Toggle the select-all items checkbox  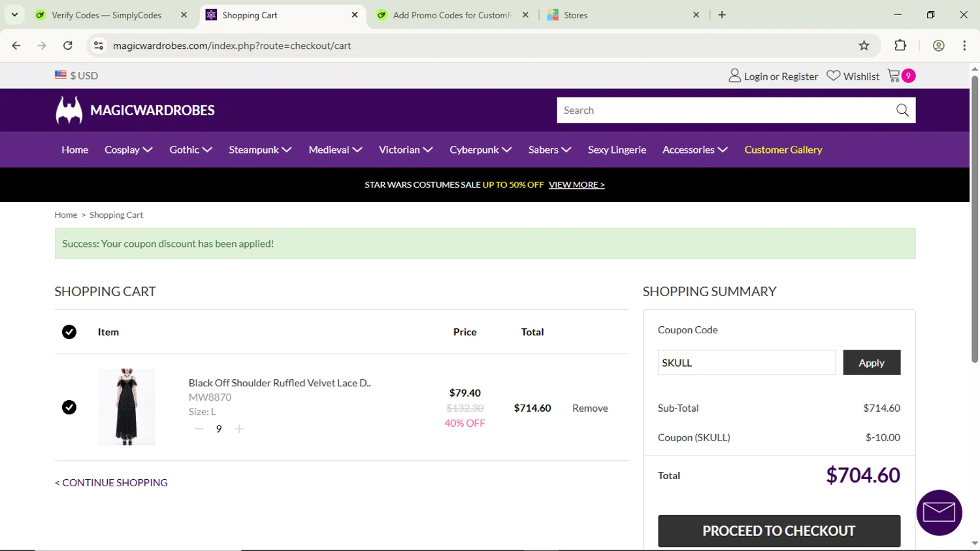tap(69, 332)
